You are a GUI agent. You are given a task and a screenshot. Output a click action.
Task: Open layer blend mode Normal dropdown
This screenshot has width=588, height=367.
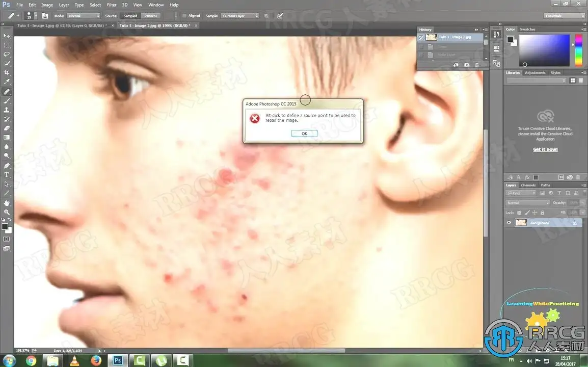(x=527, y=203)
